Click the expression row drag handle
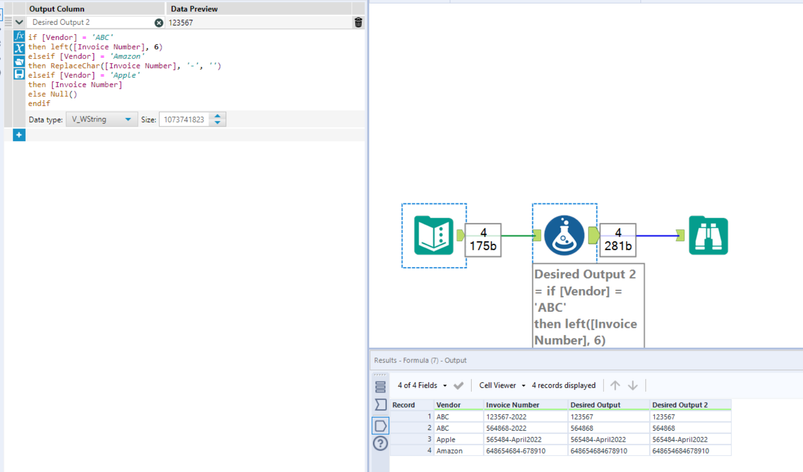This screenshot has width=803, height=472. click(8, 22)
